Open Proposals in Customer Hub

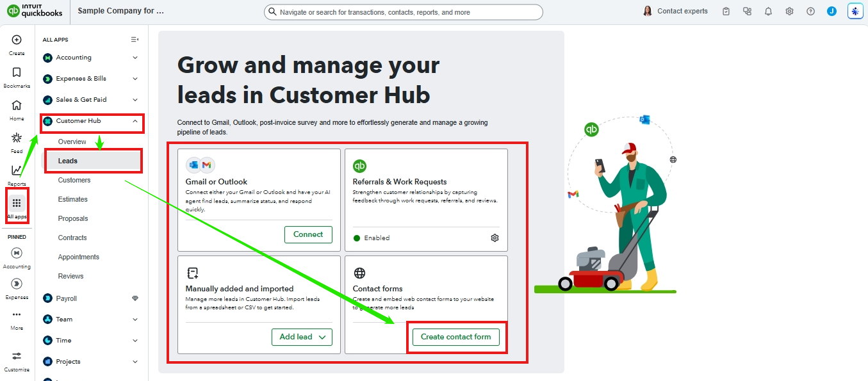tap(73, 218)
